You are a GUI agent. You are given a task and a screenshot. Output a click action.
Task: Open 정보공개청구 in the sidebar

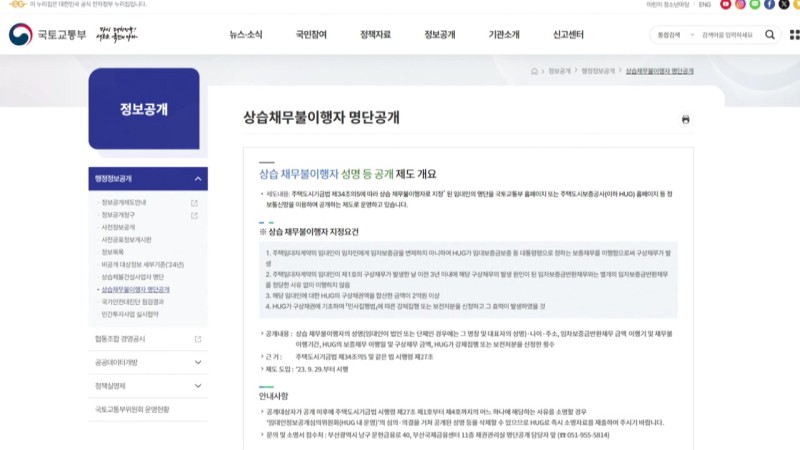pos(118,215)
